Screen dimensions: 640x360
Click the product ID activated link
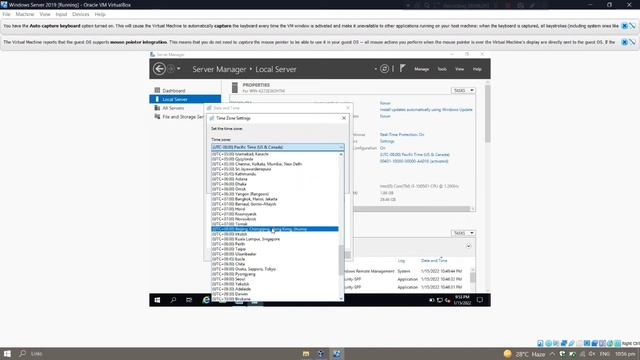click(x=414, y=161)
